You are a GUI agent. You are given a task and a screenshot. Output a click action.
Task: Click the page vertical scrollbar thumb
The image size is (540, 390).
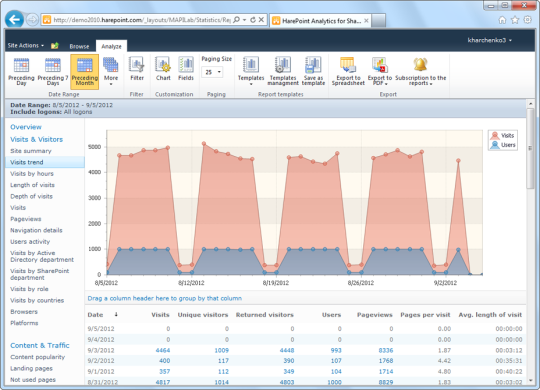530,148
